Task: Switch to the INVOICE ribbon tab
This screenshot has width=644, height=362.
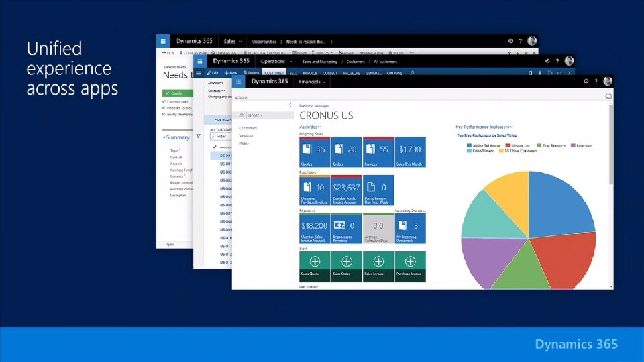Action: click(x=310, y=73)
